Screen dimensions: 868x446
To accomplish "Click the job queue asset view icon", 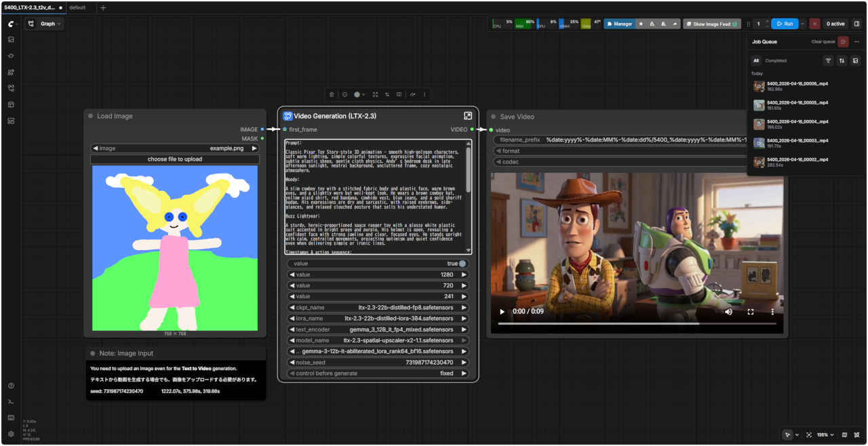I will click(x=855, y=60).
